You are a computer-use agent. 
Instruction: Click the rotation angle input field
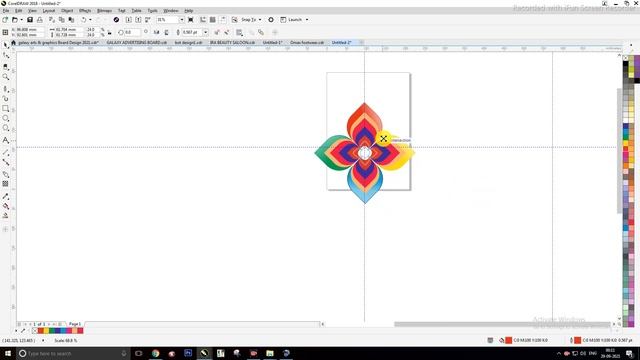pos(132,32)
